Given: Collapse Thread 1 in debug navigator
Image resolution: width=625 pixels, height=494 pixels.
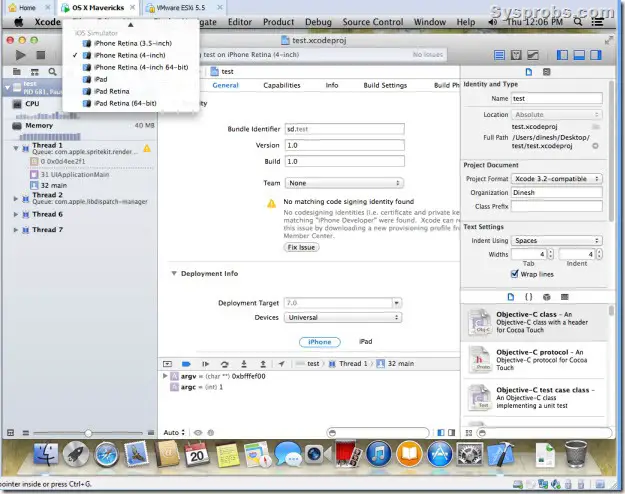Looking at the screenshot, I should coord(16,148).
